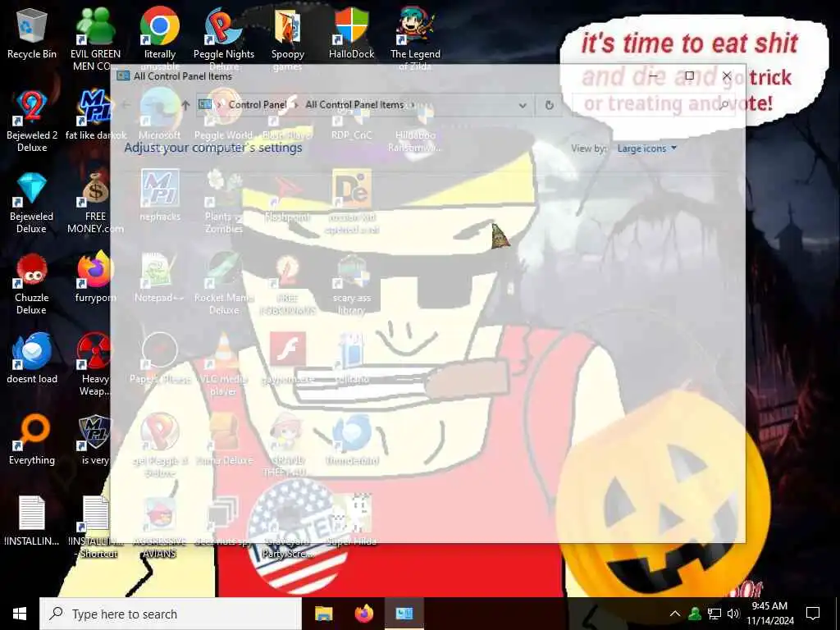Expand the chevron after Control Panel breadcrumb
Screen dimensions: 840x630
[x=296, y=105]
